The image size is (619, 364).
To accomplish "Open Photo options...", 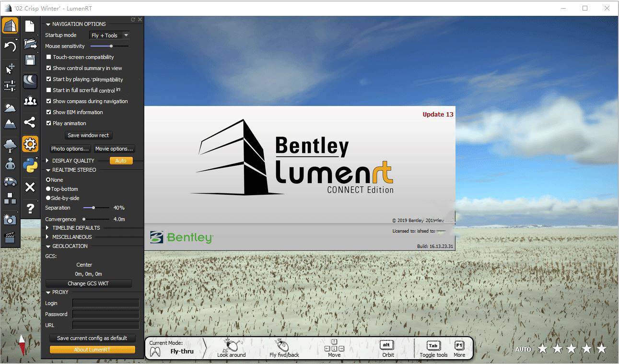I will click(x=70, y=149).
